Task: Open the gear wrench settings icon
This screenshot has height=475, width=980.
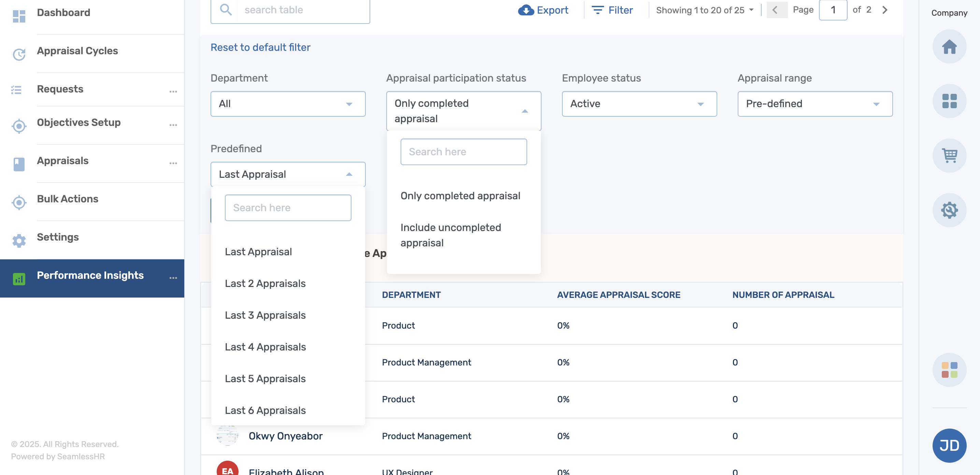Action: coord(949,210)
